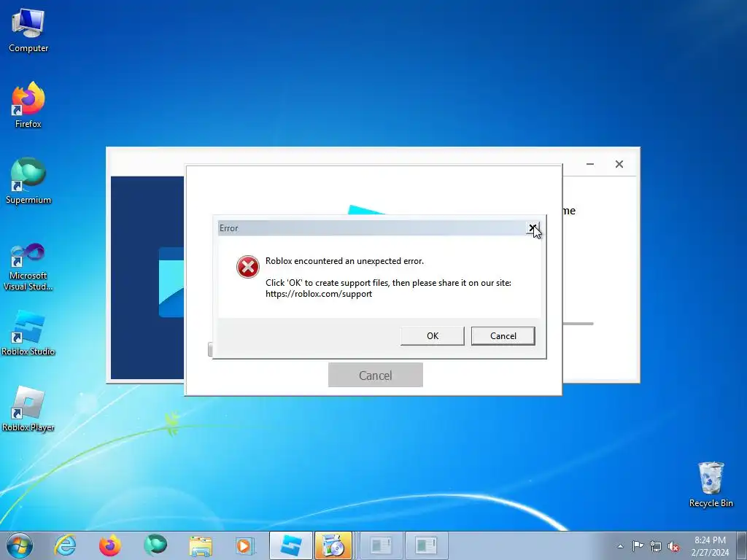Screen dimensions: 747x560
Task: Select the Recycle Bin icon
Action: [x=711, y=484]
